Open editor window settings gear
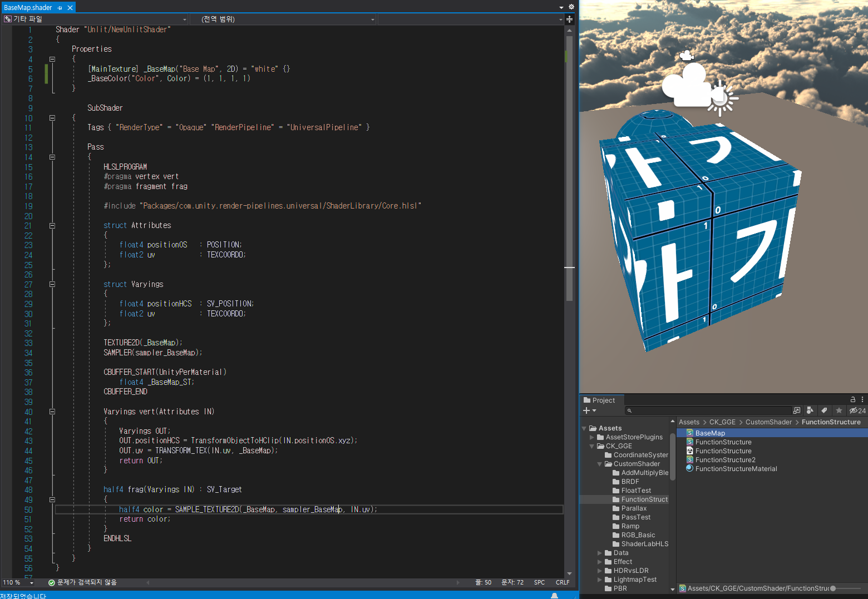 point(571,7)
